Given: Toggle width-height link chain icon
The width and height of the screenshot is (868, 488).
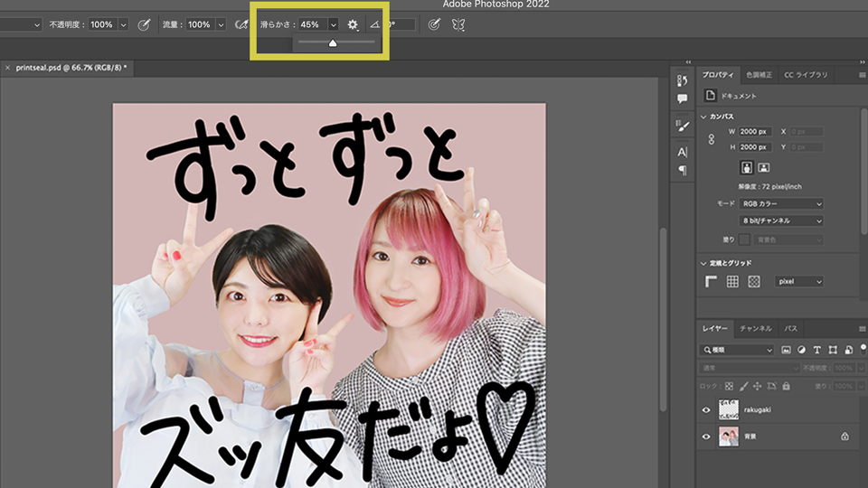Looking at the screenshot, I should (712, 139).
